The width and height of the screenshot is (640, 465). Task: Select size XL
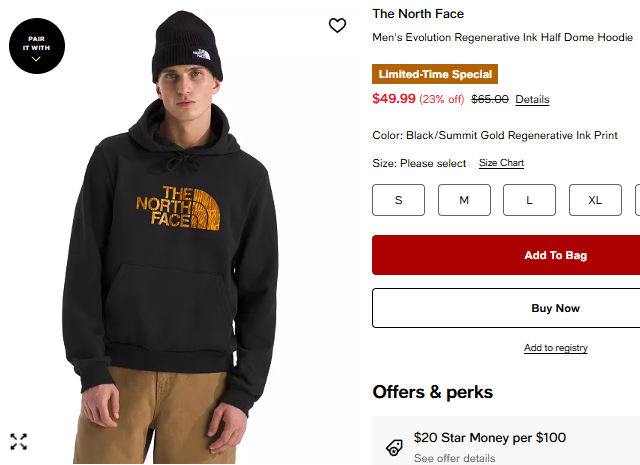click(595, 200)
